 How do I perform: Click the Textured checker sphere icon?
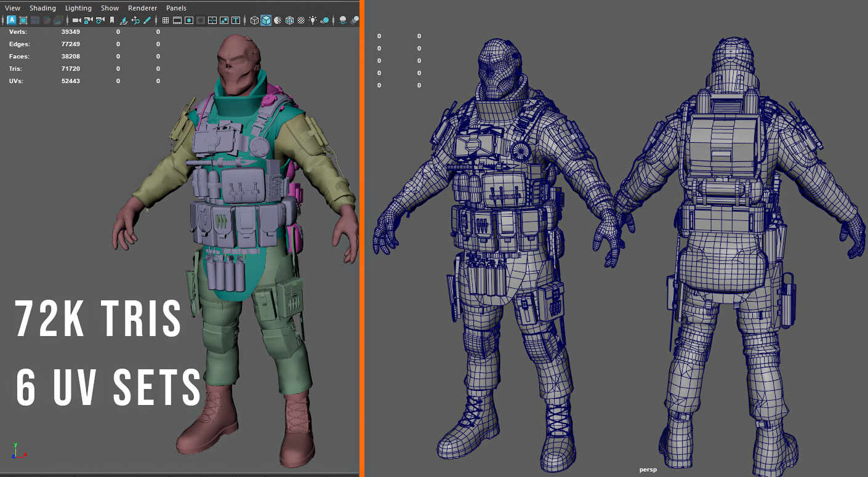click(x=301, y=20)
